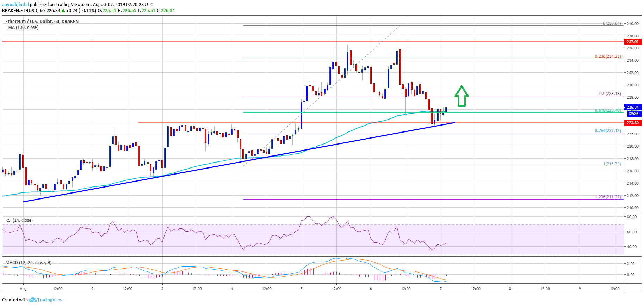
Task: Select the 1.236(211.32) Fibonacci extension label
Action: pyautogui.click(x=608, y=197)
